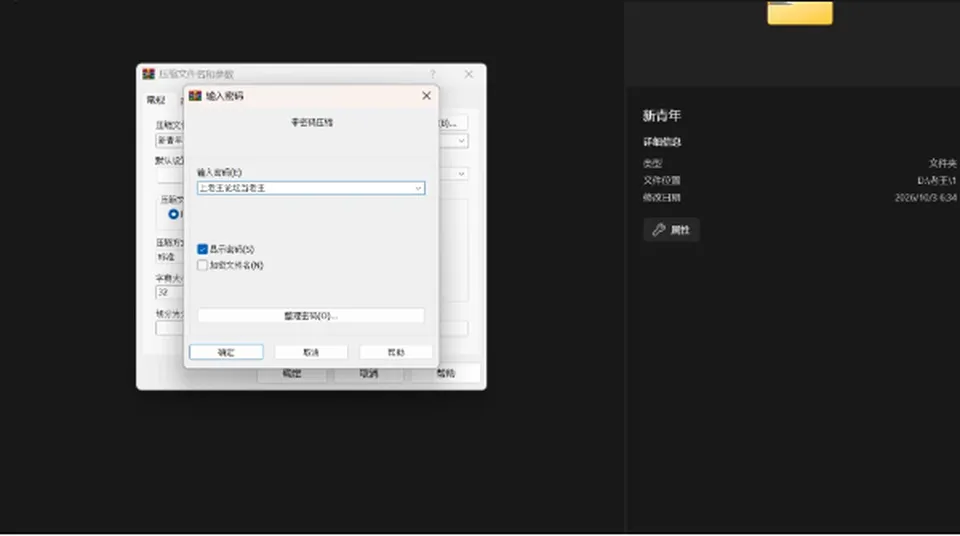The width and height of the screenshot is (960, 536).
Task: Click the '文件位置' label
Action: (662, 180)
